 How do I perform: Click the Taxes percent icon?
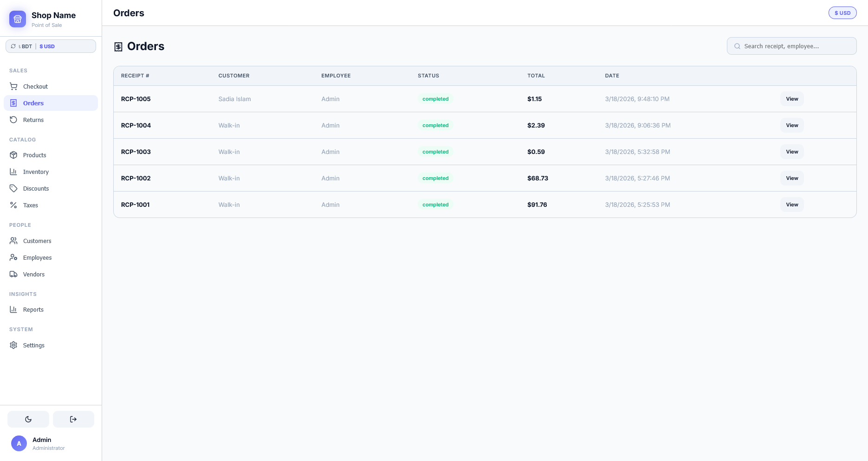[13, 205]
